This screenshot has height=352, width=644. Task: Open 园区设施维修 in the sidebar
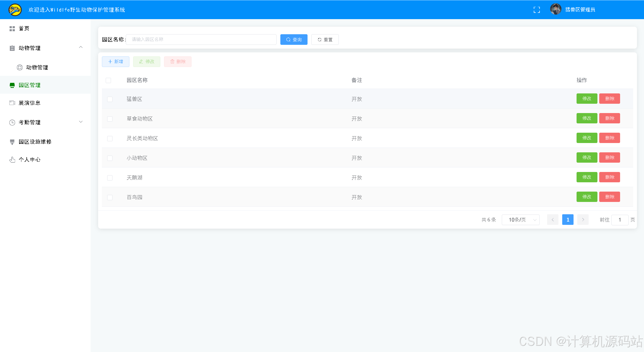click(45, 142)
